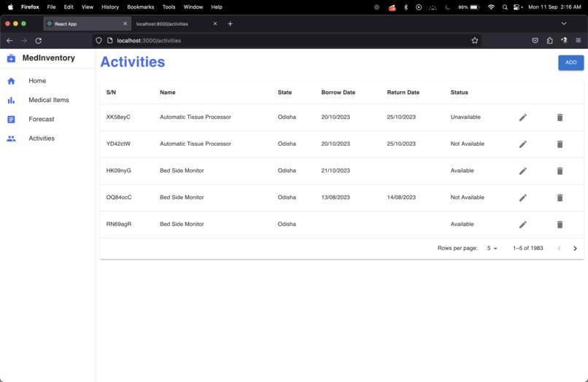Click the State column header
The width and height of the screenshot is (588, 382).
285,93
